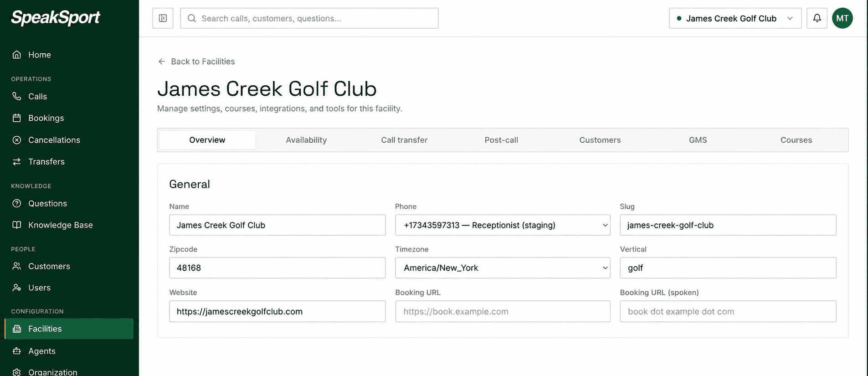Click the Calls phone icon
868x376 pixels.
17,96
